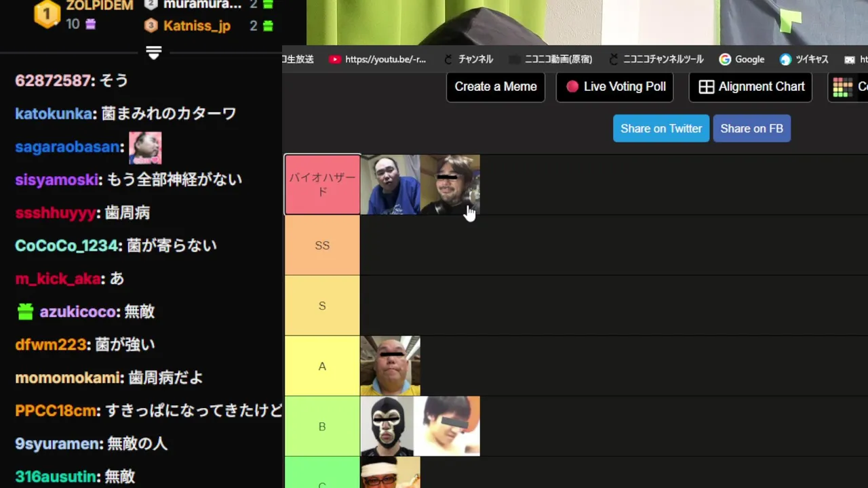
Task: Pick the photo in tier A
Action: [390, 366]
